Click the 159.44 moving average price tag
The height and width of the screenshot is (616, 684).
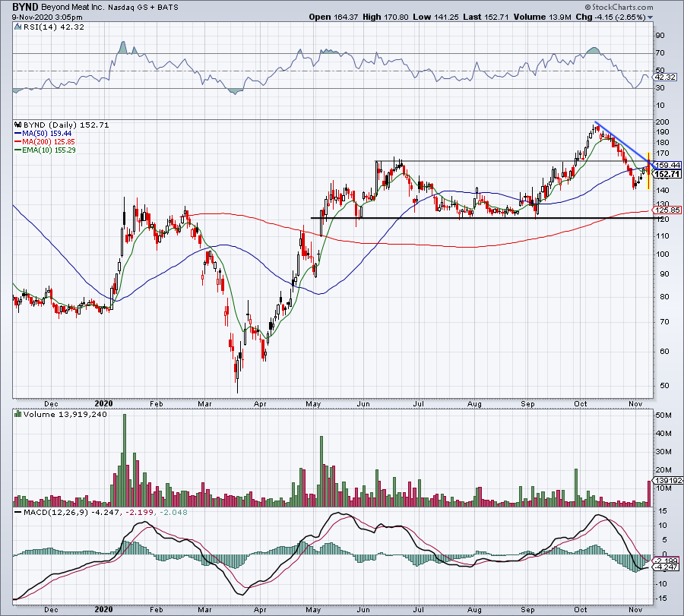668,165
